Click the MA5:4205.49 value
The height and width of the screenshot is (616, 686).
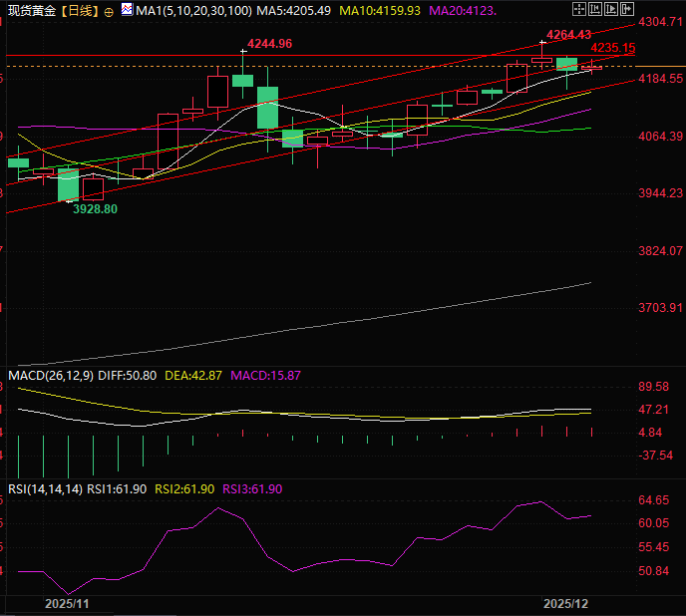click(x=293, y=11)
